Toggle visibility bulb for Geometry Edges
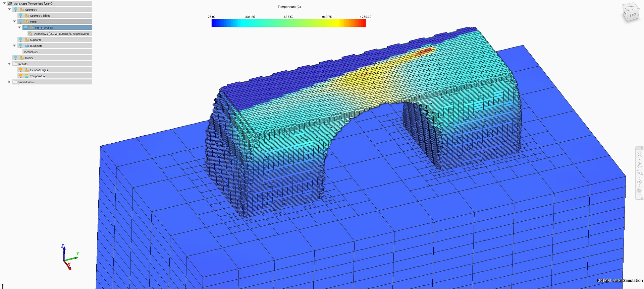This screenshot has height=289, width=644. pyautogui.click(x=21, y=16)
